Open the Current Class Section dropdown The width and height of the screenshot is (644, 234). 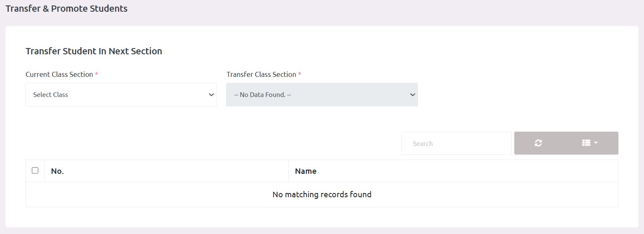(x=121, y=94)
